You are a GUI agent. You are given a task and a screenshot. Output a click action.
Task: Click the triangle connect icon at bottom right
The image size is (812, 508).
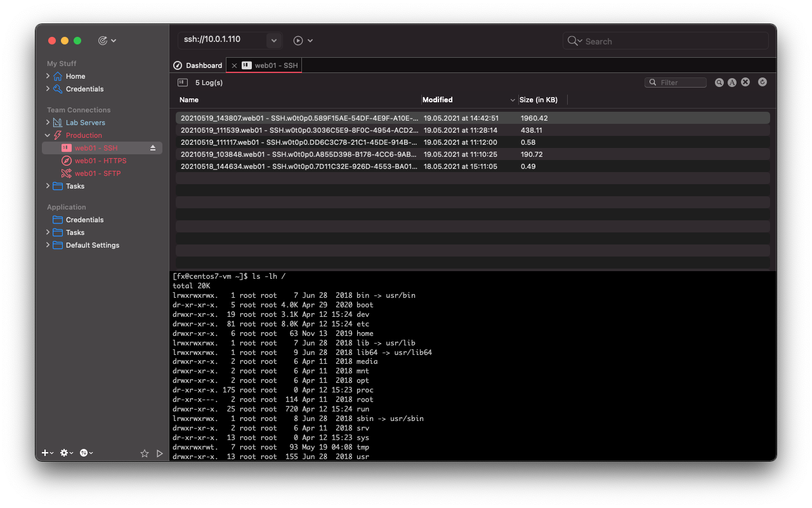[x=159, y=453]
